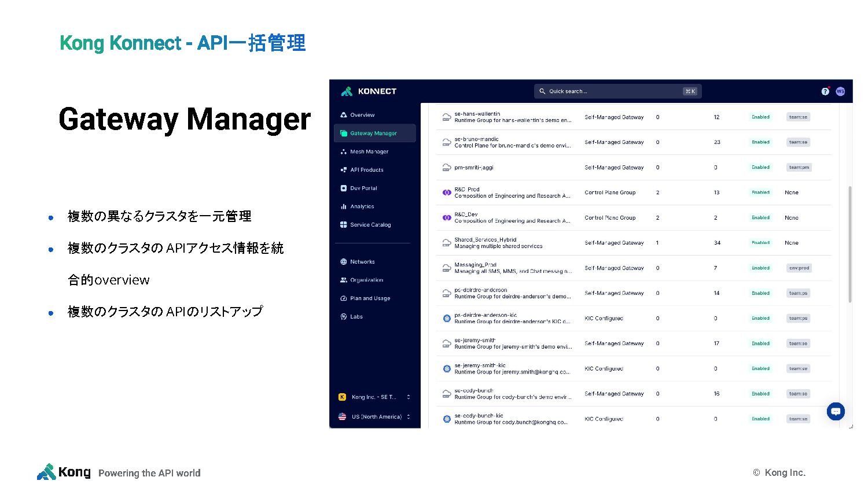Click Messaging_Prod gateway name
The width and height of the screenshot is (868, 488).
pos(475,265)
